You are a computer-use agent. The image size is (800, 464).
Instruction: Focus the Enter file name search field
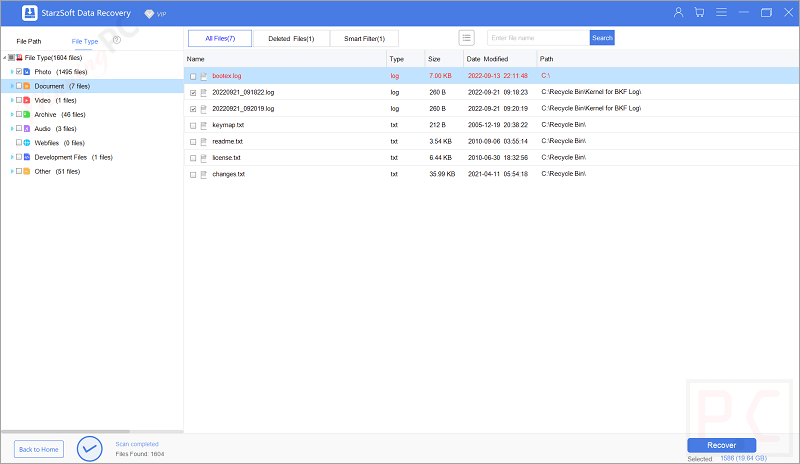point(538,38)
